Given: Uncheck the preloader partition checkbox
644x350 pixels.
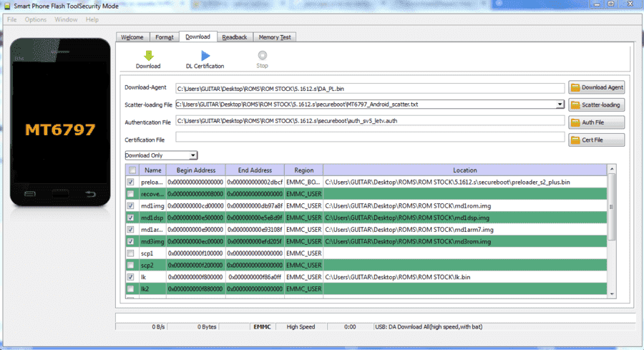Looking at the screenshot, I should [131, 182].
